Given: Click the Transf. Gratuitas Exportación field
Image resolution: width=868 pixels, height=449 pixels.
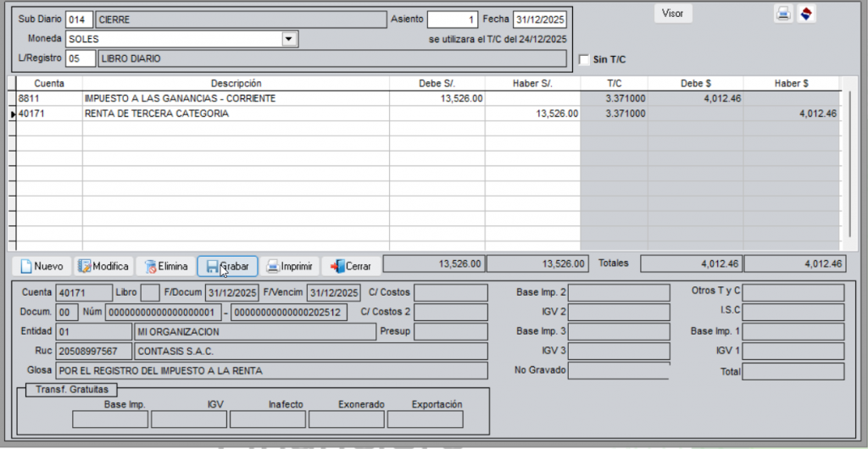Looking at the screenshot, I should pyautogui.click(x=426, y=419).
